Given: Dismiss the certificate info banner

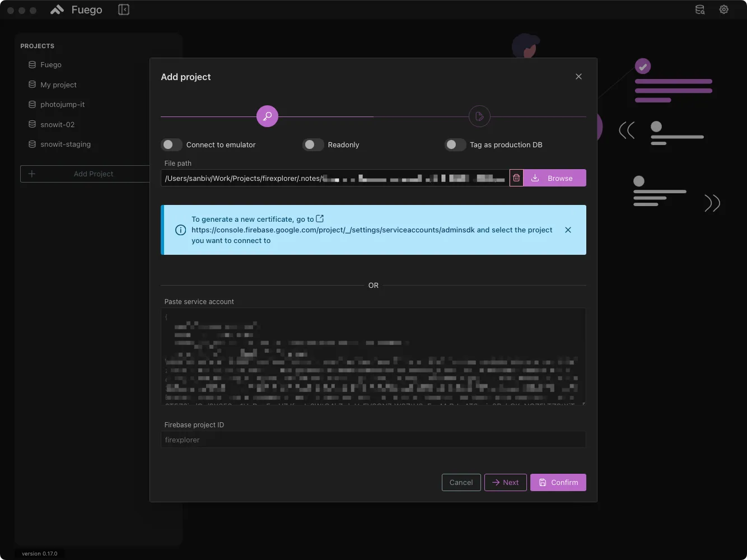Looking at the screenshot, I should click(x=568, y=230).
